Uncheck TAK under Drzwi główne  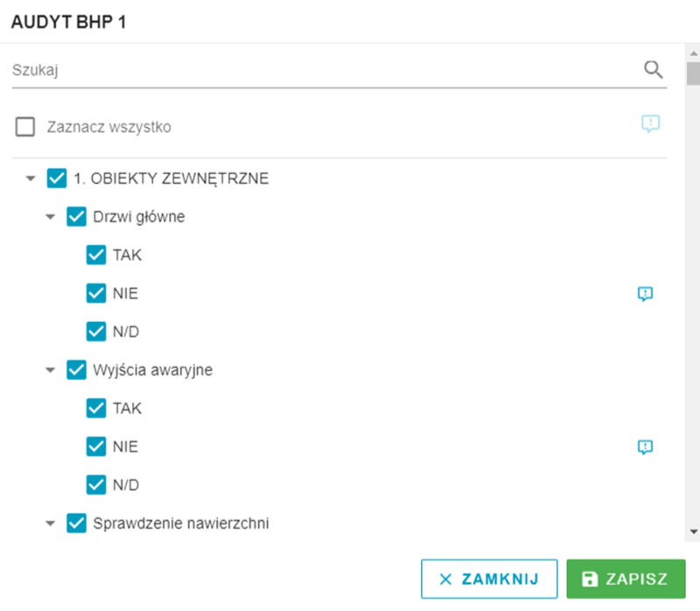tap(96, 255)
